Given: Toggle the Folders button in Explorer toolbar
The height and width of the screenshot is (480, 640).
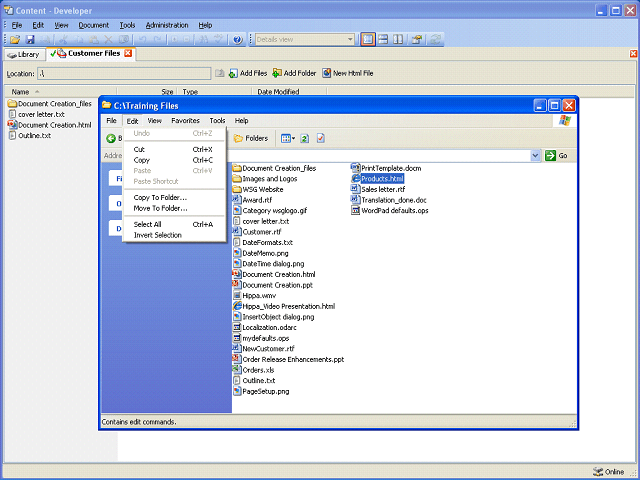Looking at the screenshot, I should point(251,138).
